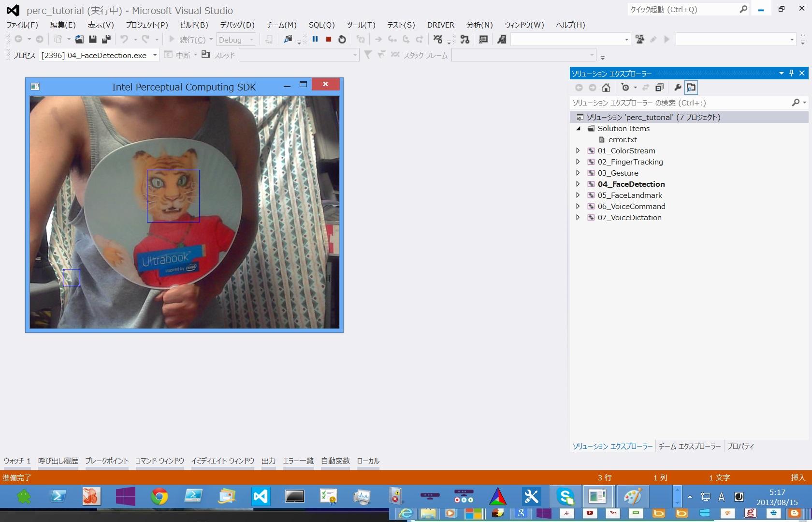Collapse all items in Solution Explorer

point(659,88)
